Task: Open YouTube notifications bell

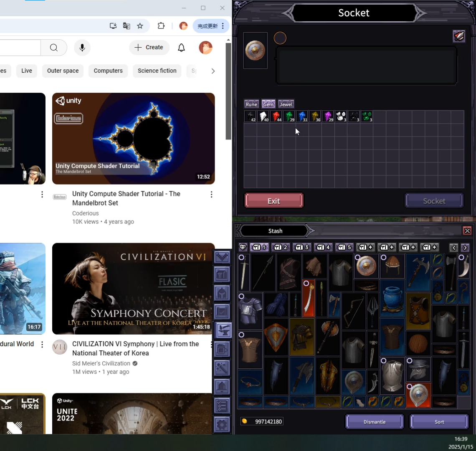Action: click(x=181, y=48)
